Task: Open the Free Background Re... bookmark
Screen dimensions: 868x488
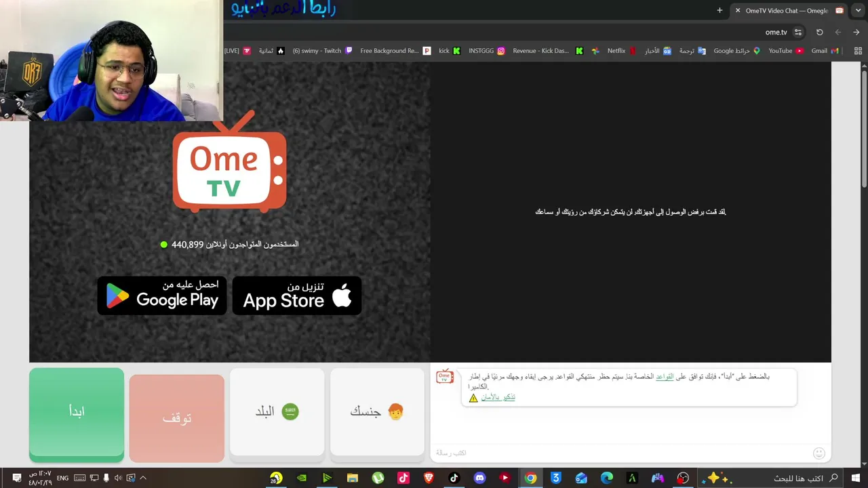Action: (x=396, y=51)
